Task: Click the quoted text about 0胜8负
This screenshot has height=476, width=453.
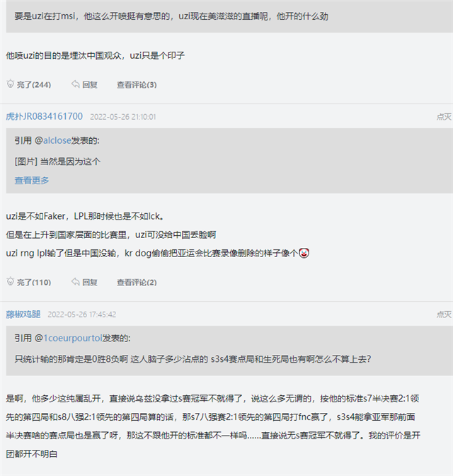Action: (193, 358)
